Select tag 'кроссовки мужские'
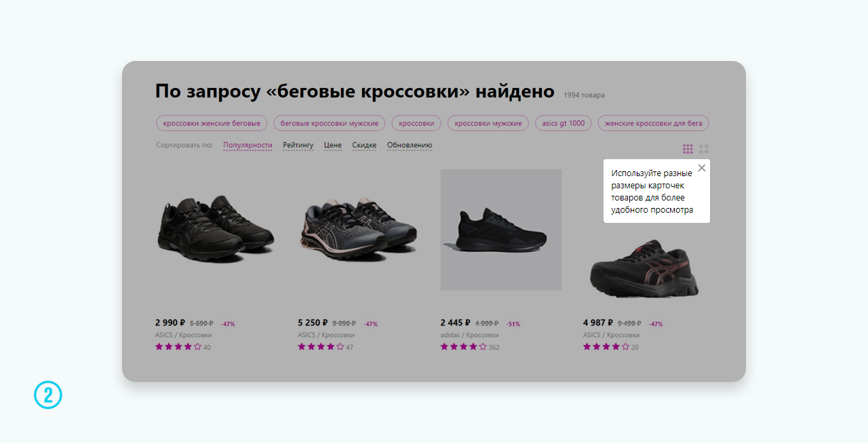This screenshot has width=868, height=443. (488, 123)
